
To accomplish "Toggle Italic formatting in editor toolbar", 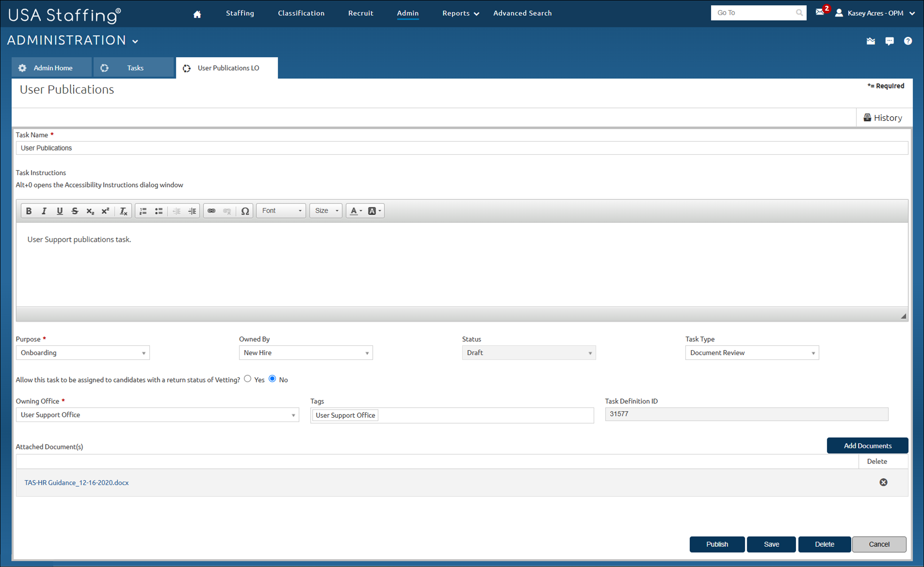I will 44,211.
